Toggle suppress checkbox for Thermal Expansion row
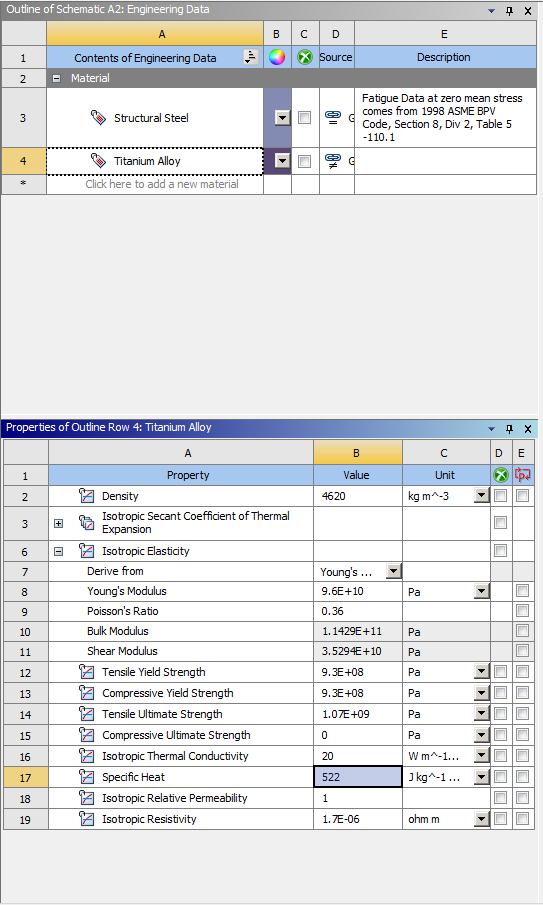Viewport: 543px width, 905px height. click(501, 522)
